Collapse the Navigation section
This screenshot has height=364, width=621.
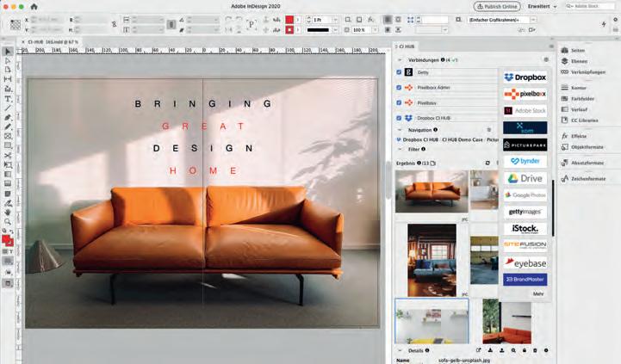click(x=400, y=130)
